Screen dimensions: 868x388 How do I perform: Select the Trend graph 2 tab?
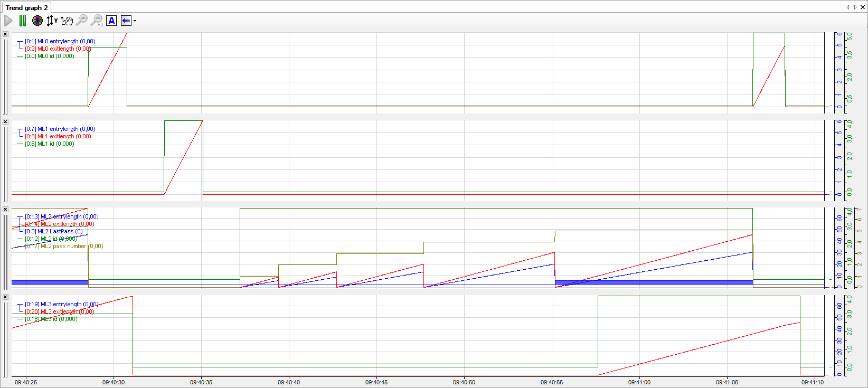26,7
